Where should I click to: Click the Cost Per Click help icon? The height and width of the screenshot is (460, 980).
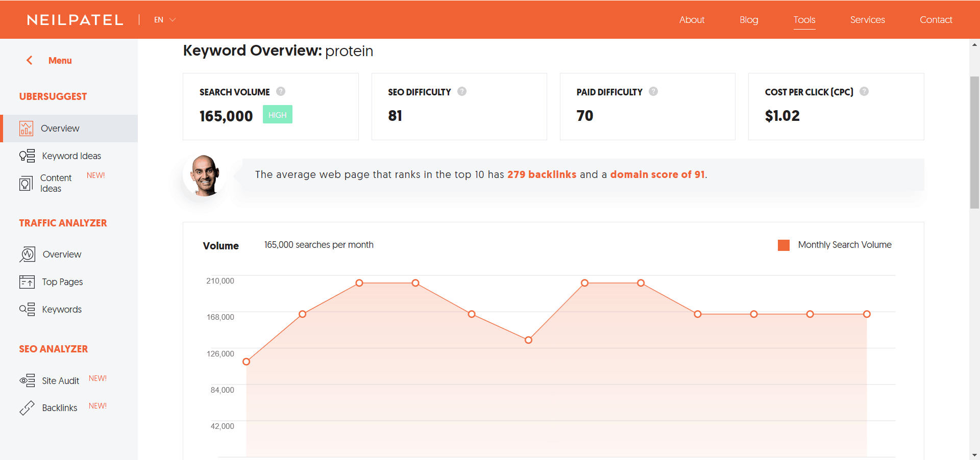864,91
